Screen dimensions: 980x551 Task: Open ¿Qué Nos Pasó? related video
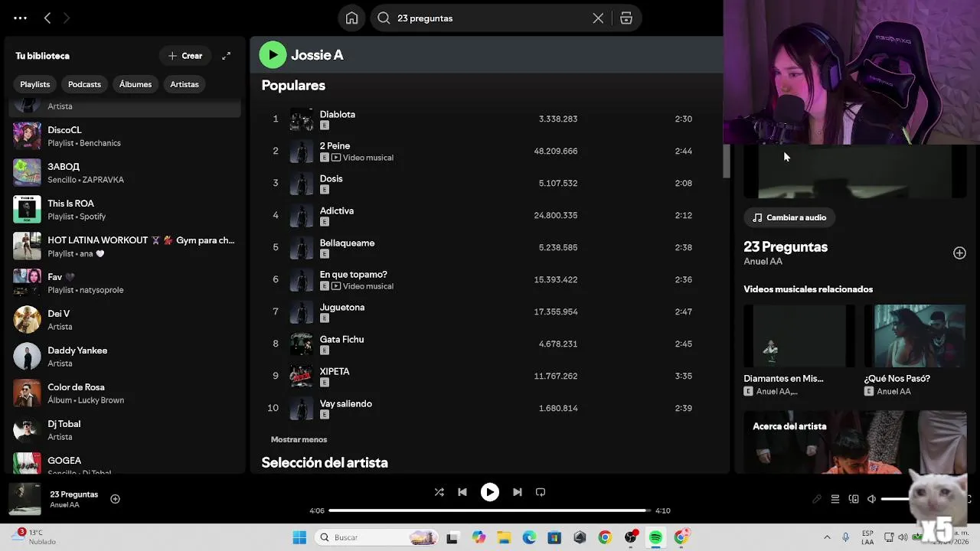pos(915,350)
